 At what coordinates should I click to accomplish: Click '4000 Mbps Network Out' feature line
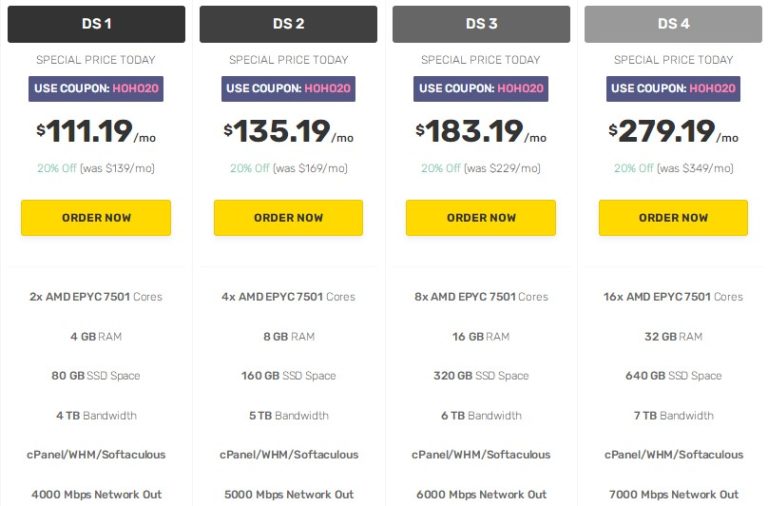(96, 495)
